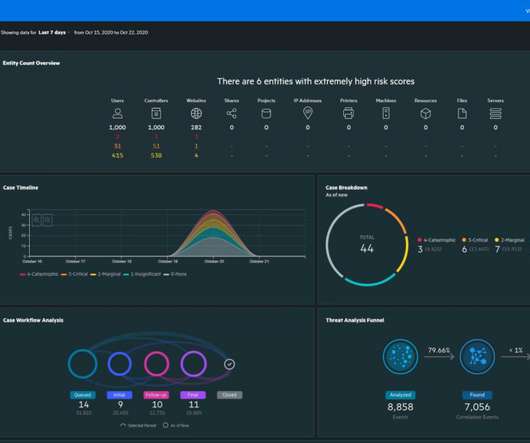Click the case timeline peak area
The height and width of the screenshot is (443, 530).
coord(213,233)
